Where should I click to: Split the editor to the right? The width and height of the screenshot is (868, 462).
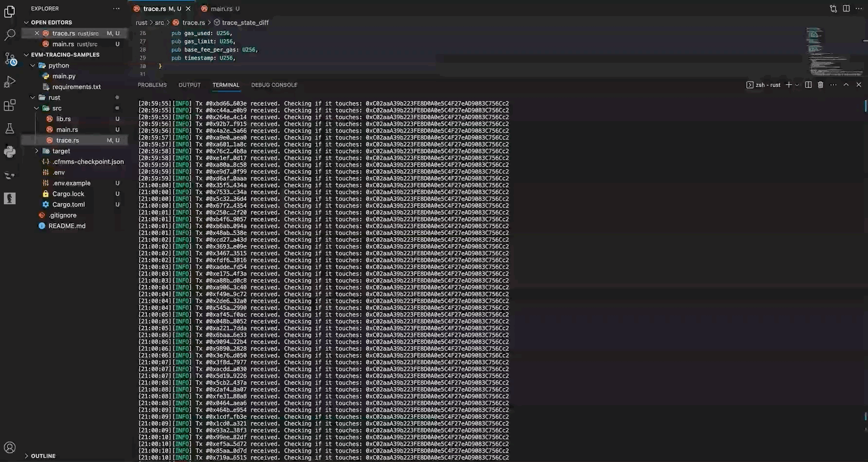click(x=846, y=9)
